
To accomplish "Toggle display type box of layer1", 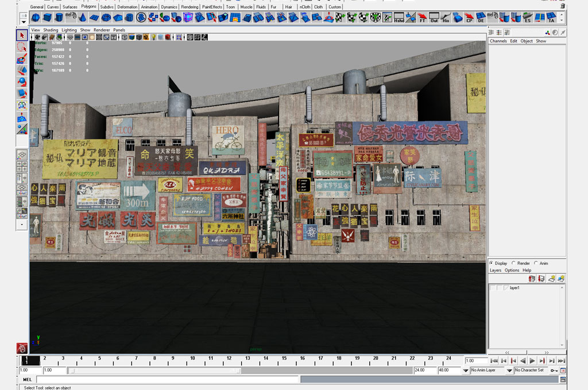I will (x=500, y=288).
